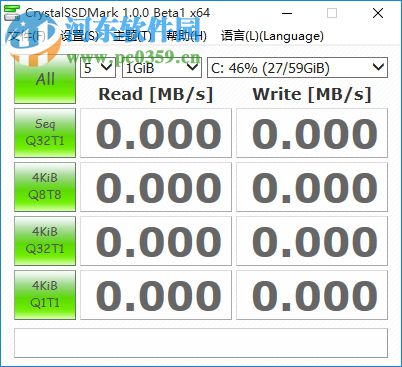Click the Seq Q32T1 write result
The image size is (402, 367).
coord(312,133)
